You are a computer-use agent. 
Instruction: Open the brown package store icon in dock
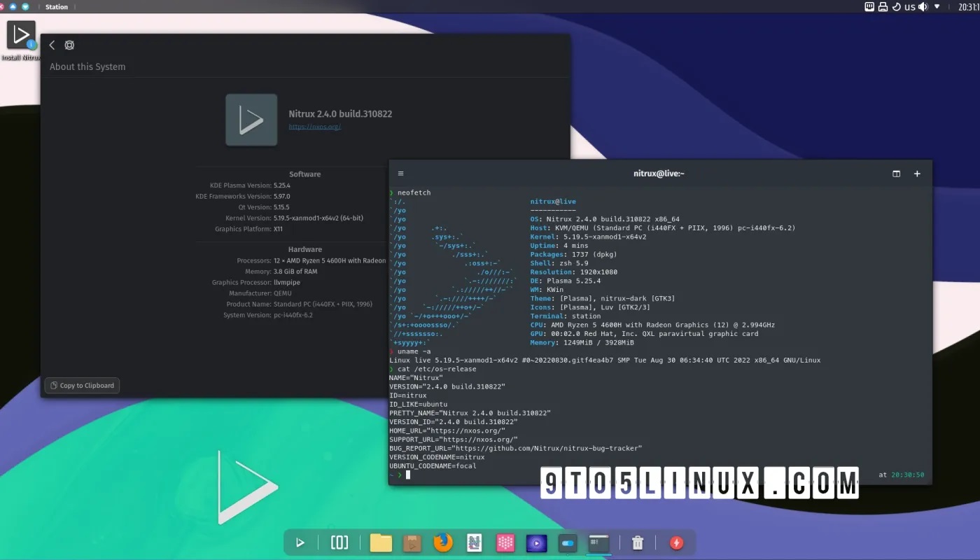[412, 542]
